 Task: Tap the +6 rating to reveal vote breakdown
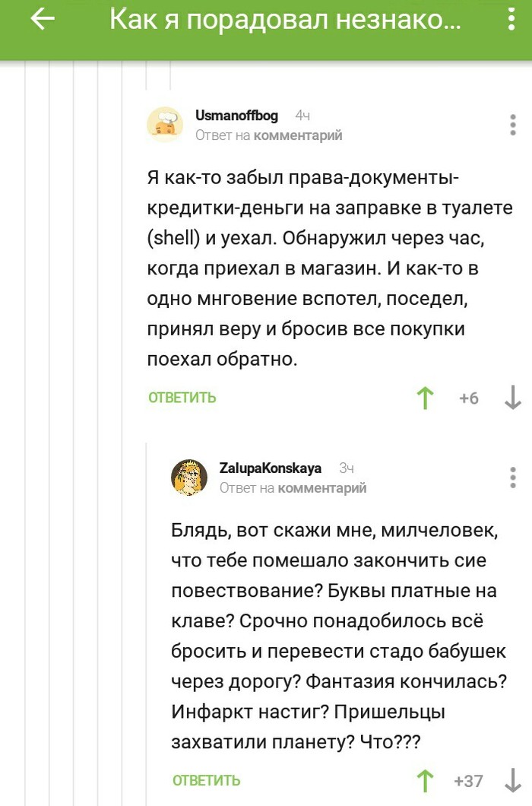coord(468,396)
